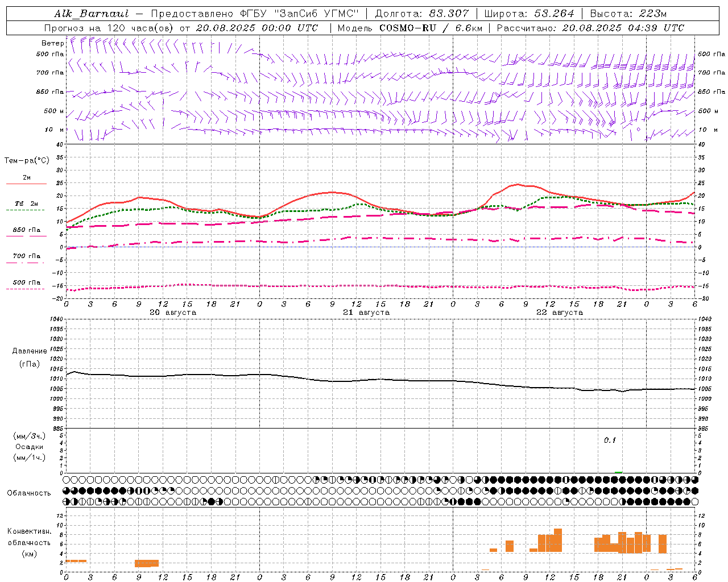This screenshot has width=728, height=582.
Task: Click the (гПа) unit under Давление
Action: click(x=30, y=364)
